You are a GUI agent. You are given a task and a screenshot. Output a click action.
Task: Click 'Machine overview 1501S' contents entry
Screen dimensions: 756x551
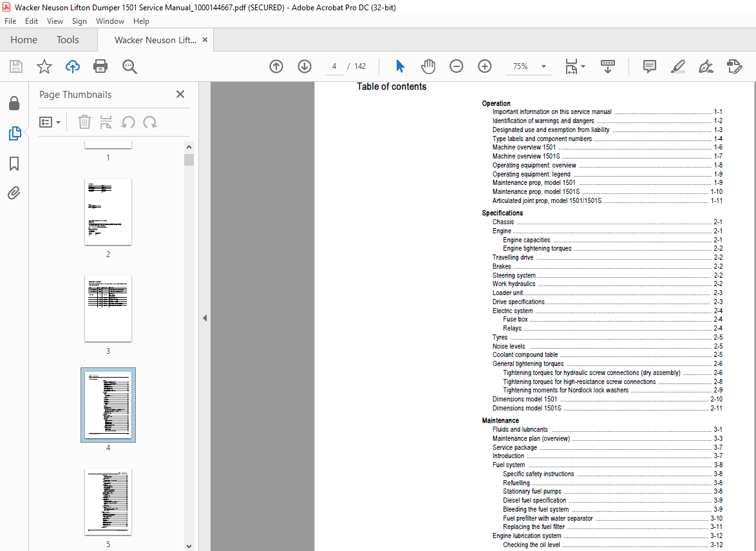pyautogui.click(x=607, y=157)
